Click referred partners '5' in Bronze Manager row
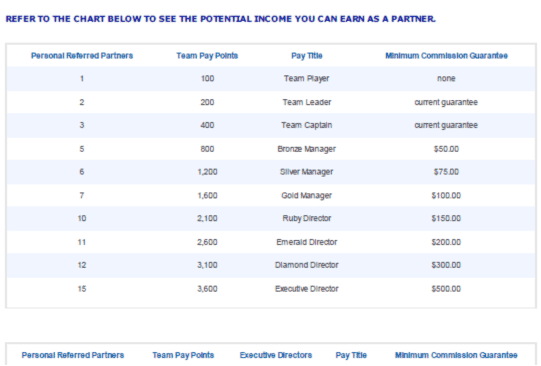 [82, 149]
